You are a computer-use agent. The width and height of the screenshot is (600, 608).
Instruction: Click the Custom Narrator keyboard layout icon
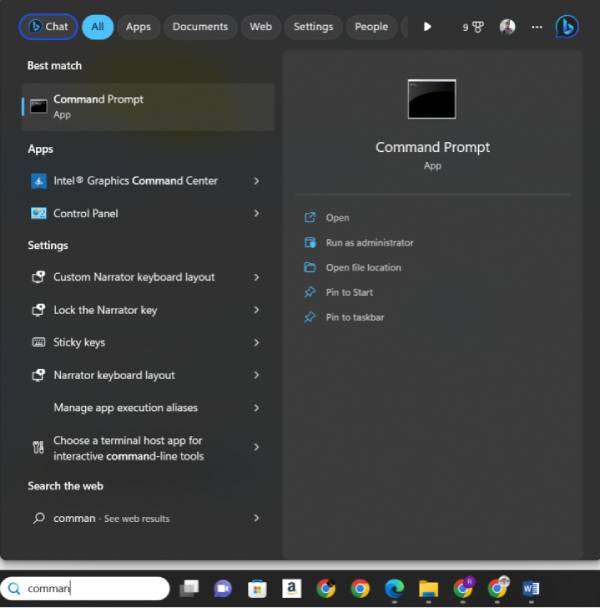[38, 277]
